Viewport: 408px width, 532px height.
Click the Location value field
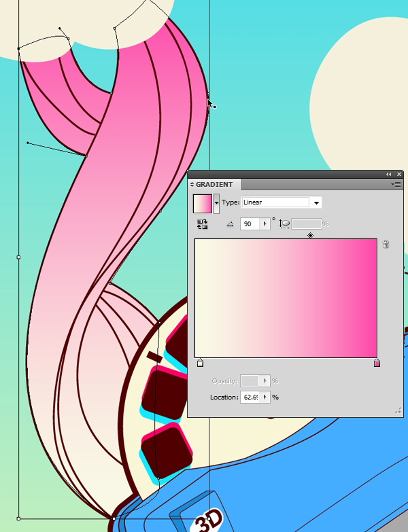pos(250,397)
